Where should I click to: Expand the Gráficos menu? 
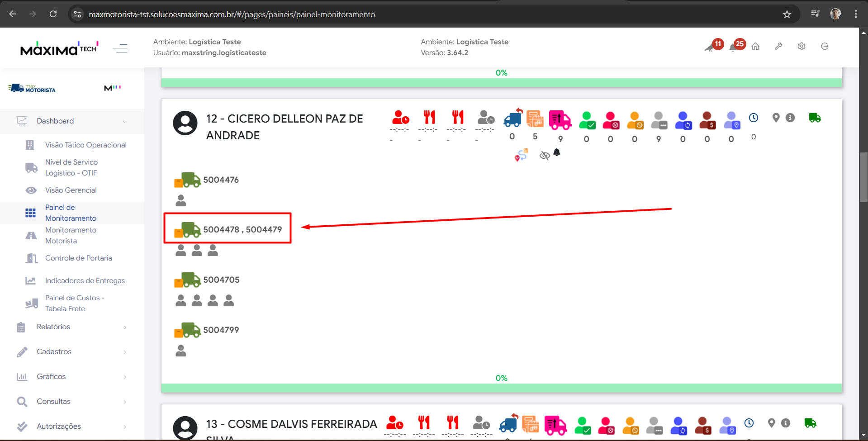(72, 377)
